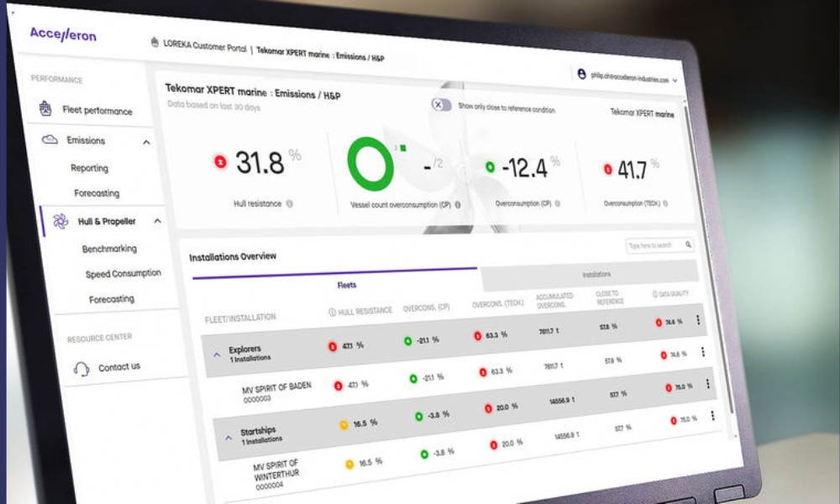Viewport: 840px width, 504px height.
Task: Click the Contact us headset icon
Action: click(81, 368)
